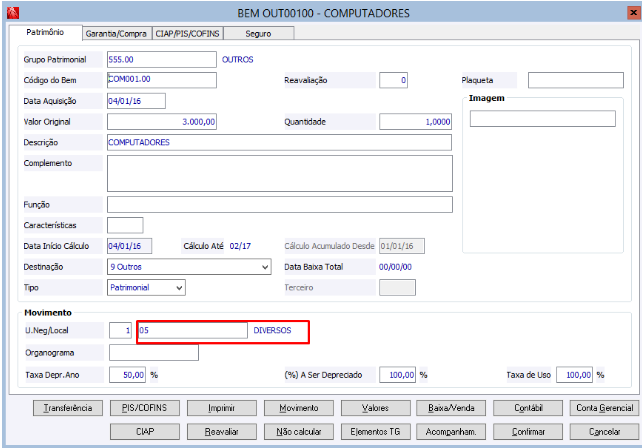
Task: Click the Transferência button
Action: click(x=68, y=408)
